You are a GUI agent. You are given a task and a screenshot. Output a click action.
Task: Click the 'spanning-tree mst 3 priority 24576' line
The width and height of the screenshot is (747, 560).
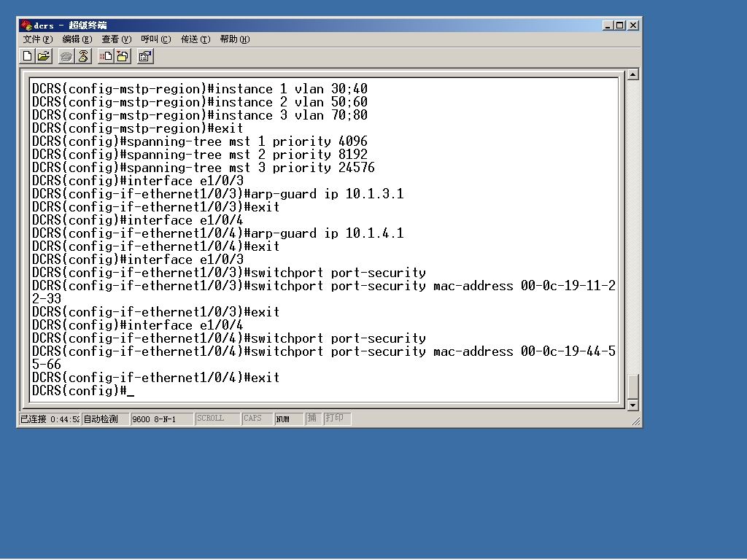coord(204,168)
